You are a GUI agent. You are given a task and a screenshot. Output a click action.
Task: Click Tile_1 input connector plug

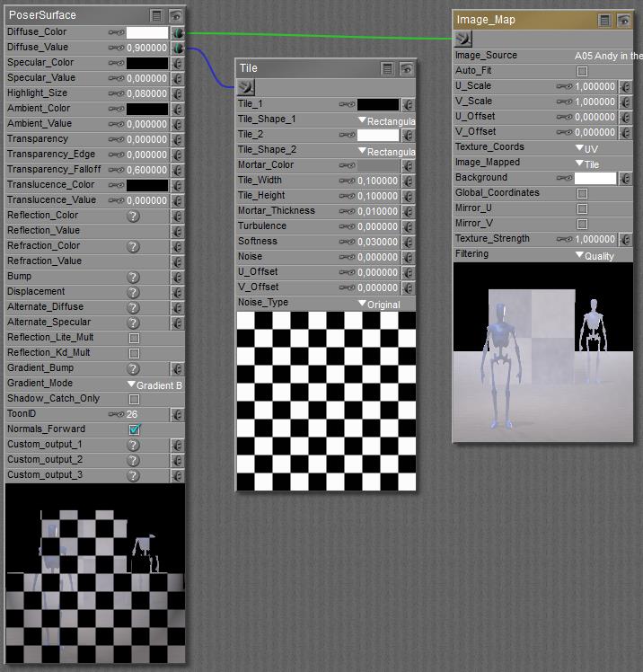pyautogui.click(x=409, y=104)
